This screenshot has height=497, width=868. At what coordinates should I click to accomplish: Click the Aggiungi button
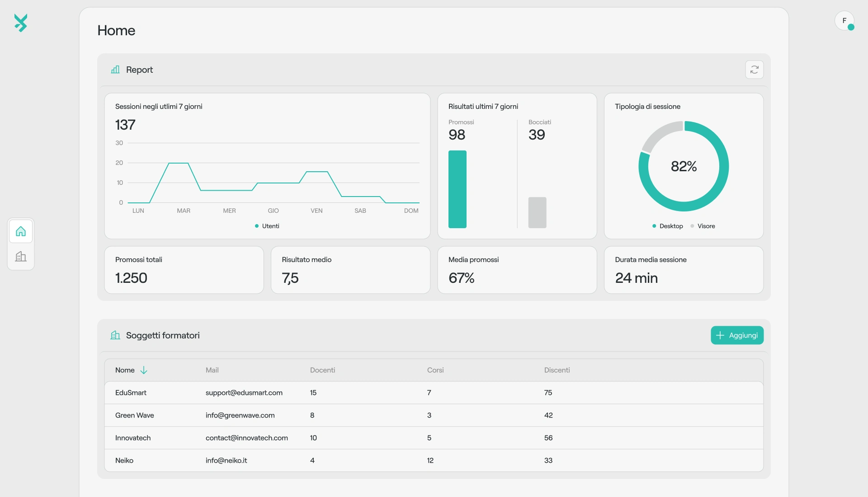click(737, 335)
